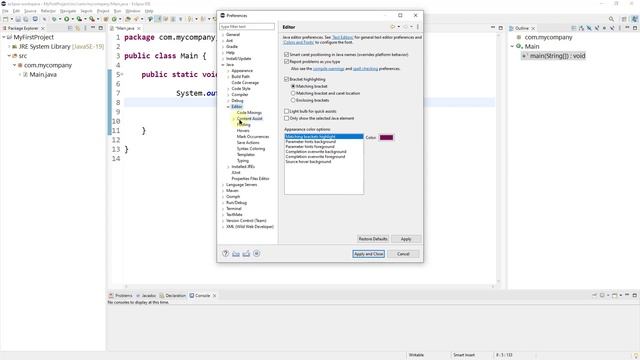Click Apply and Close button
This screenshot has width=640, height=360.
(368, 254)
